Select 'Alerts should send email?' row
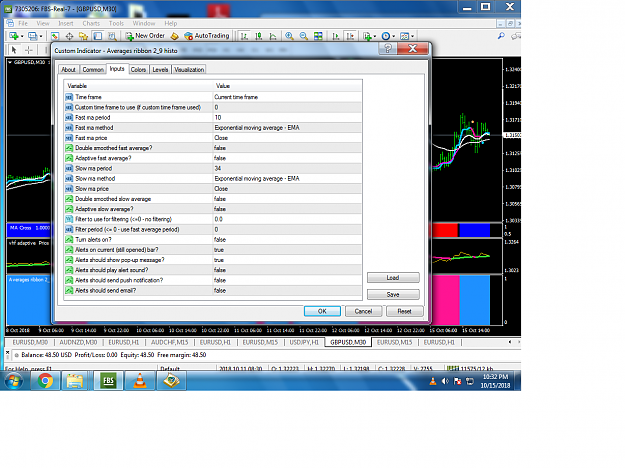 click(x=213, y=291)
